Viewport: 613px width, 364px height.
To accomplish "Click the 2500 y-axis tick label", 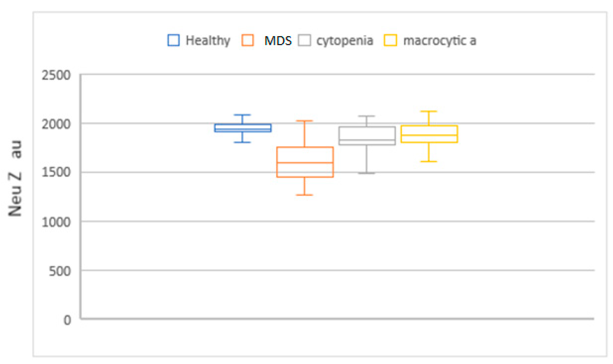I will pyautogui.click(x=56, y=75).
